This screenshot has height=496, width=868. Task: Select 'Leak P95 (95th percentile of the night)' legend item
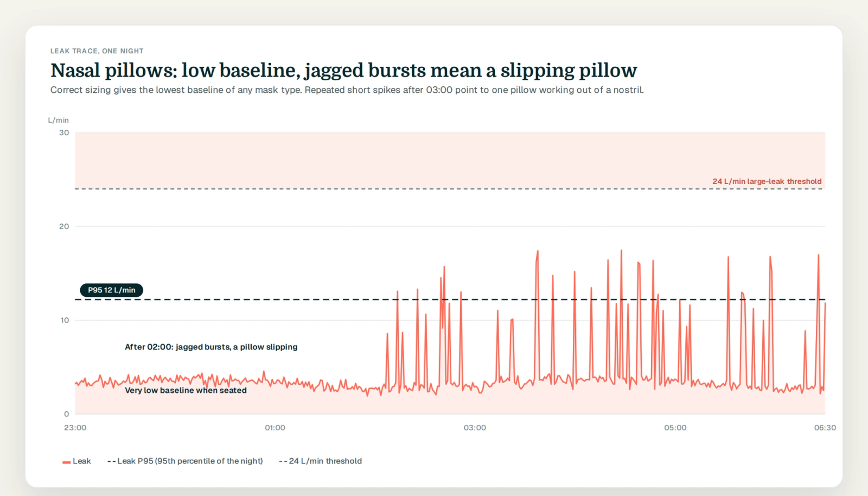pos(185,461)
